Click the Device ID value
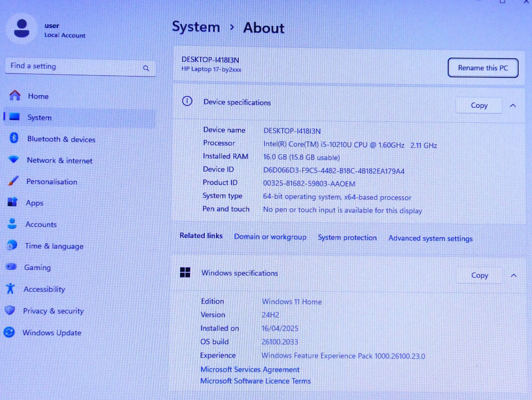 click(x=334, y=171)
